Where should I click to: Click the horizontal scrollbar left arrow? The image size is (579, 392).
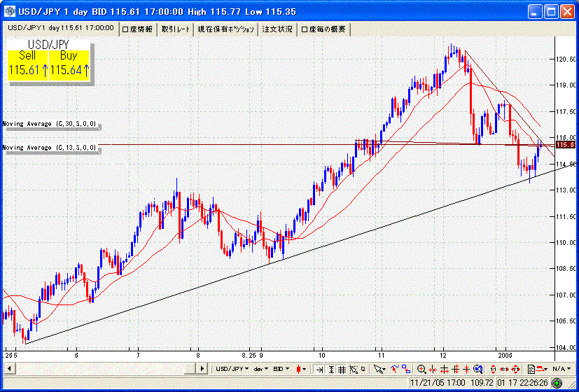[x=9, y=368]
